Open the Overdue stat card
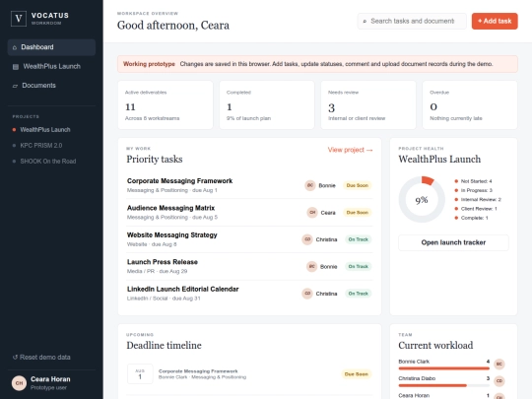Viewport: 532px width, 399px height. (x=470, y=104)
